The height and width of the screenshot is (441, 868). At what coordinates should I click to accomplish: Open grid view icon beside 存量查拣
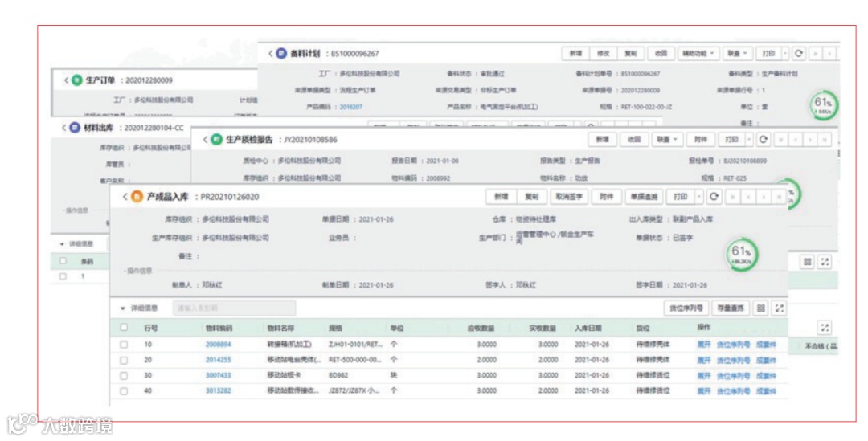(x=761, y=308)
